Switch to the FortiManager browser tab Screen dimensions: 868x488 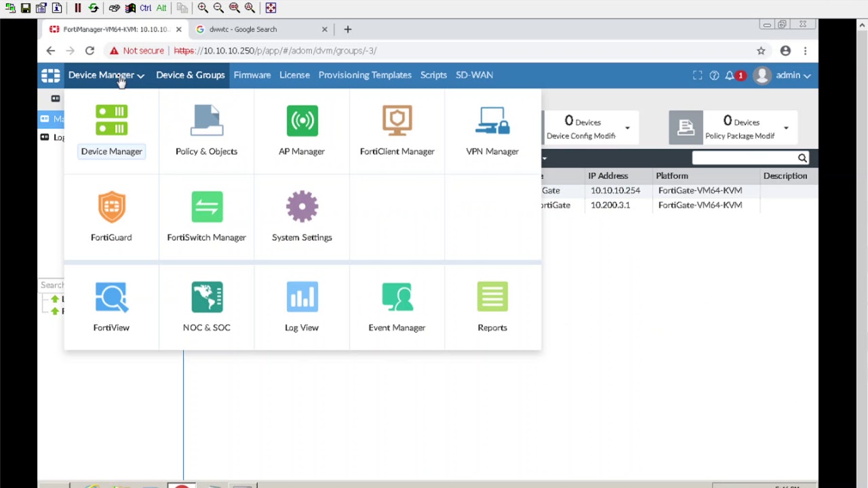tap(115, 29)
